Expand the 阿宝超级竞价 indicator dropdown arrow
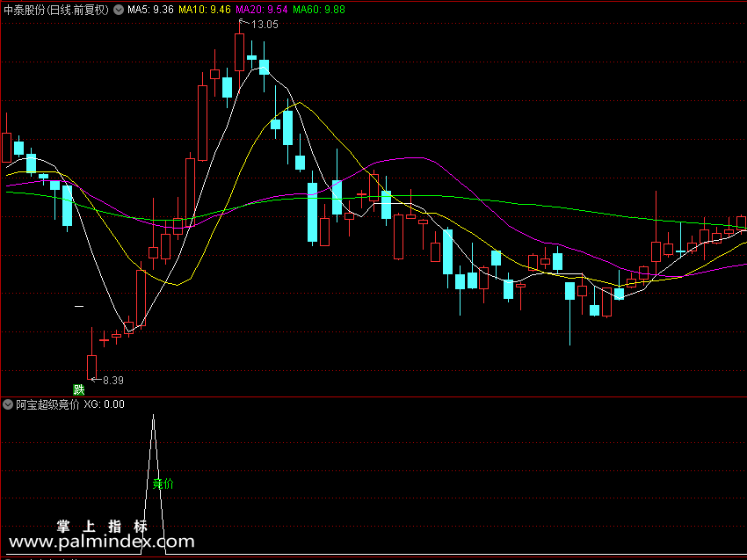This screenshot has height=560, width=747. click(8, 404)
